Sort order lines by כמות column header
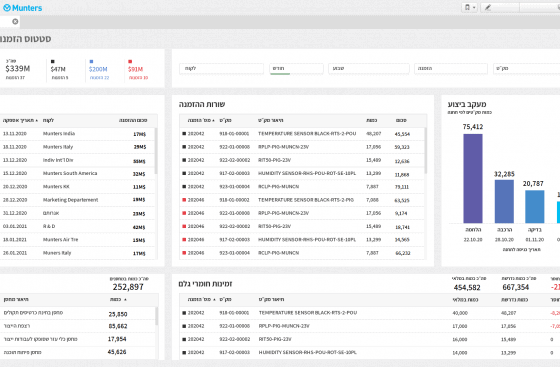This screenshot has height=367, width=560. (x=371, y=120)
